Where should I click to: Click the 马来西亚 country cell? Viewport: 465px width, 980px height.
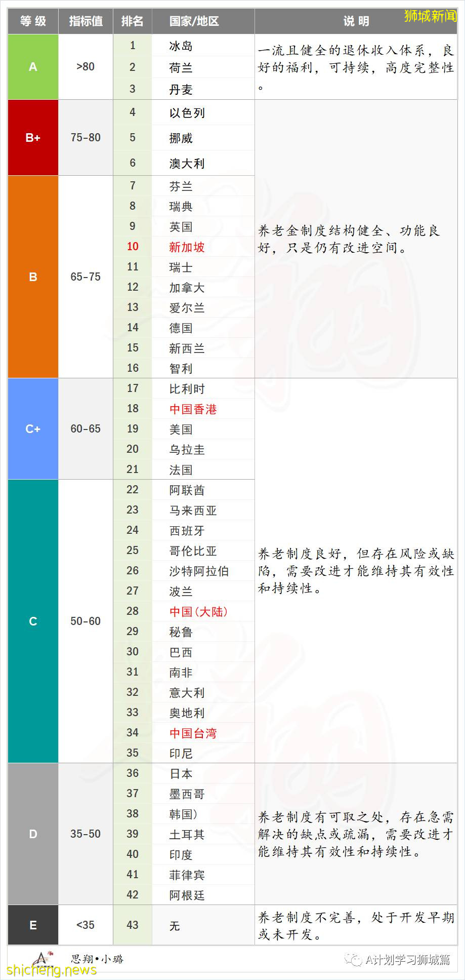pos(203,510)
